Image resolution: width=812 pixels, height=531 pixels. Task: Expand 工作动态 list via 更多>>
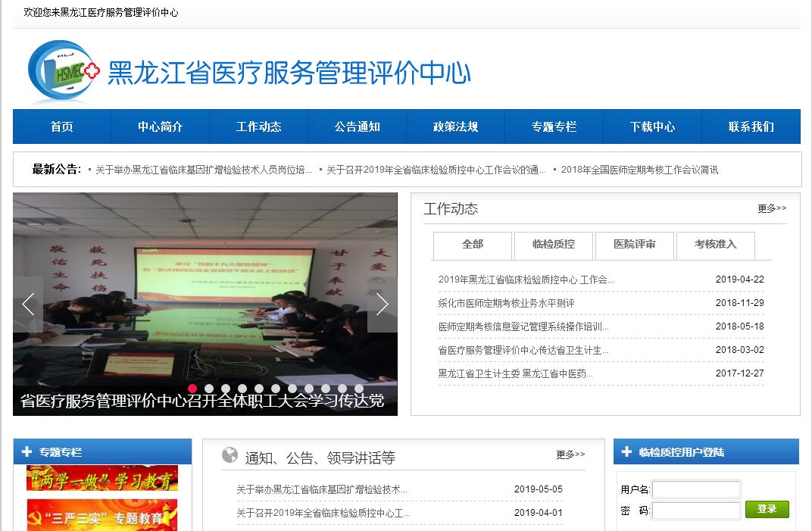coord(771,208)
